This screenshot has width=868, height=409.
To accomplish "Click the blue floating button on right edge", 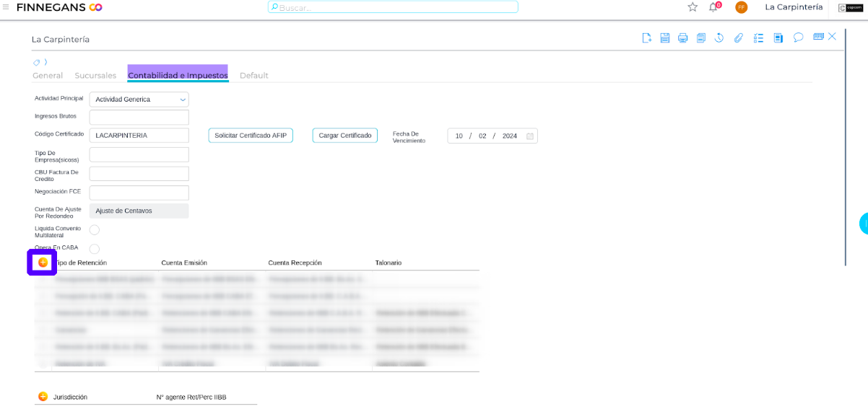I will (x=864, y=224).
